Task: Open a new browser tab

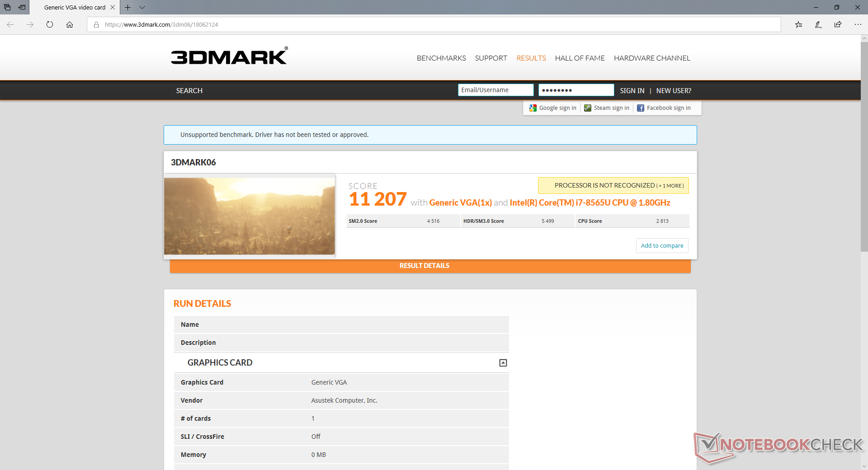Action: (x=128, y=7)
